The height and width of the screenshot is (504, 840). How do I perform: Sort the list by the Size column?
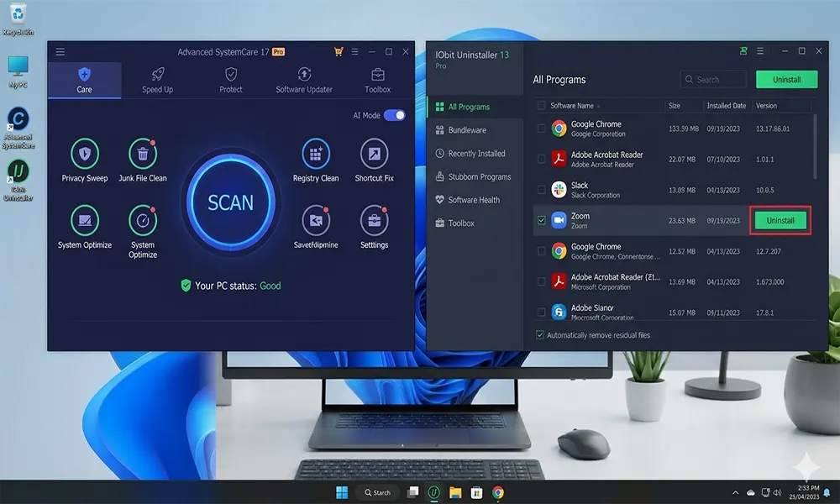coord(674,106)
